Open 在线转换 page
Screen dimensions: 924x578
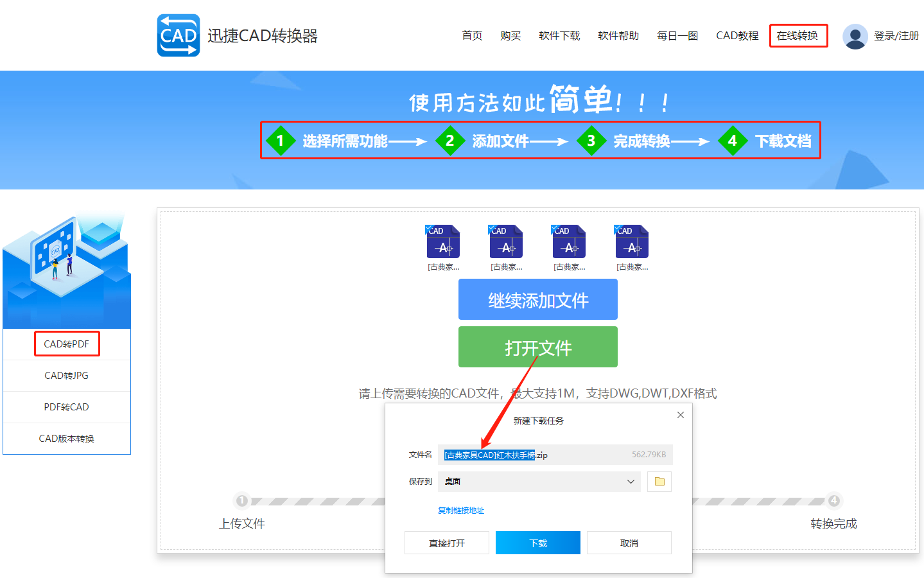798,36
